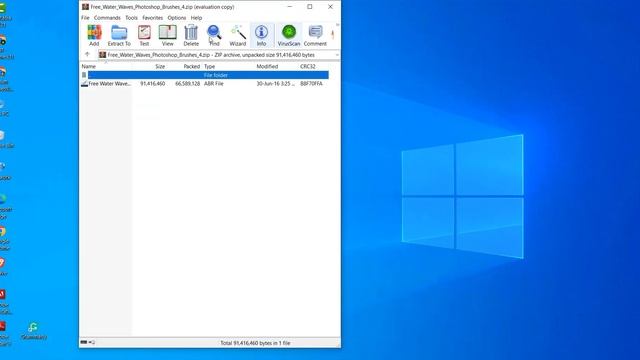Open the Tools menu
Viewport: 640px width, 360px height.
131,18
